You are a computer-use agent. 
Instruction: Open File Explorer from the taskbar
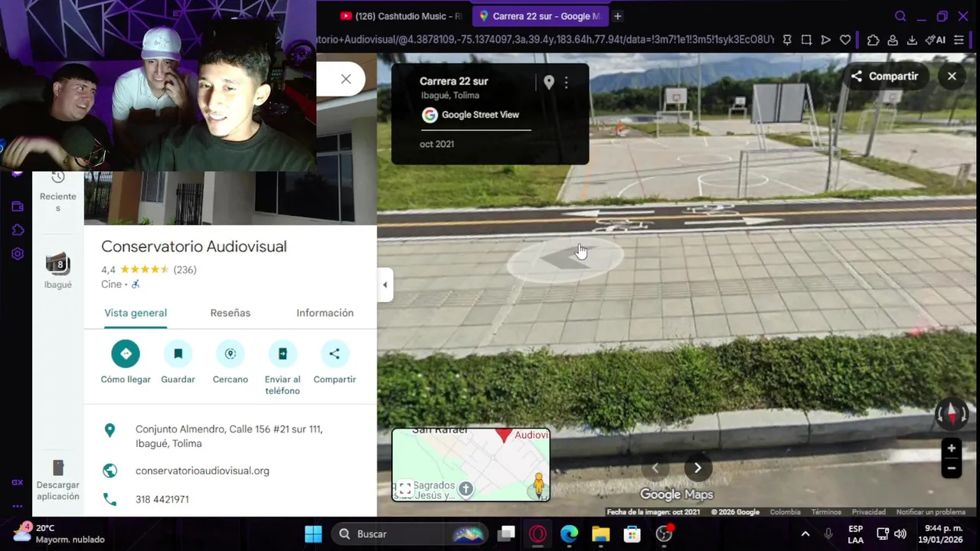coord(600,534)
